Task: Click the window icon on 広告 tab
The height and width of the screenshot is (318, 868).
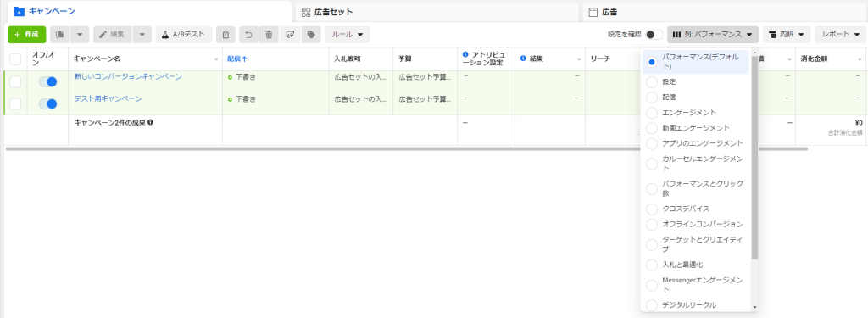Action: tap(593, 12)
